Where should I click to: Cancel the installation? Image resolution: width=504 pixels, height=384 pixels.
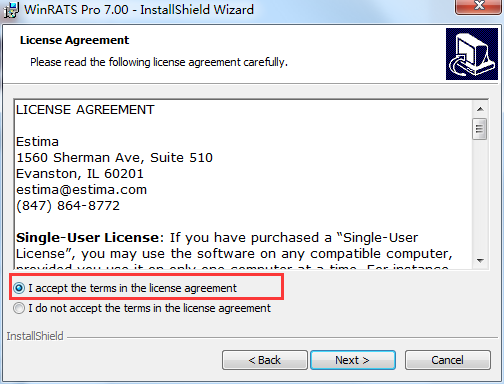click(448, 360)
